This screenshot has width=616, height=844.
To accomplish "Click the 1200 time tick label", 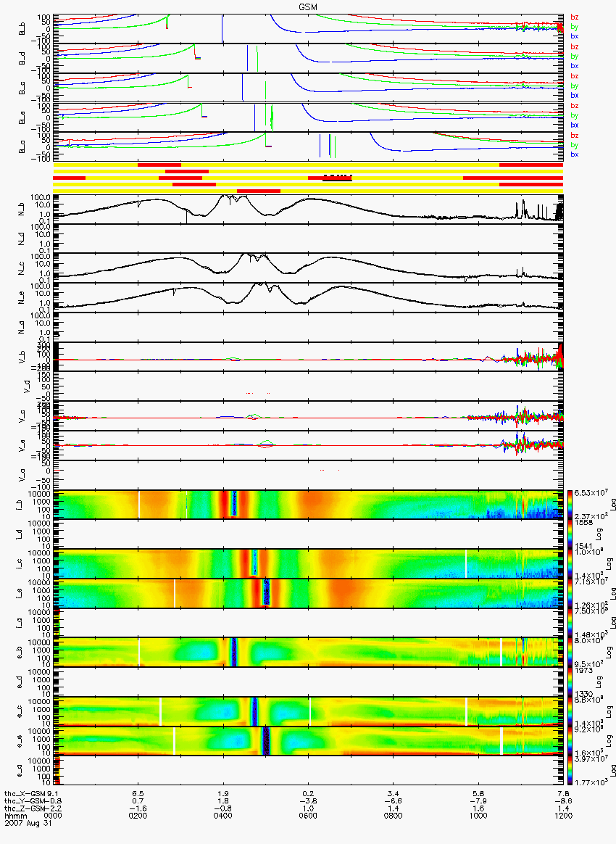I will (x=563, y=816).
